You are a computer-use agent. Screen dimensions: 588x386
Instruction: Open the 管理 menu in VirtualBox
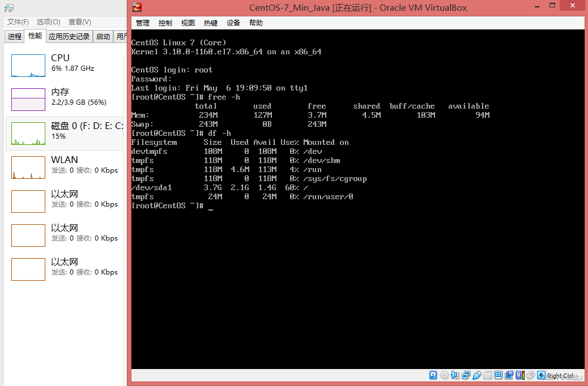point(143,23)
